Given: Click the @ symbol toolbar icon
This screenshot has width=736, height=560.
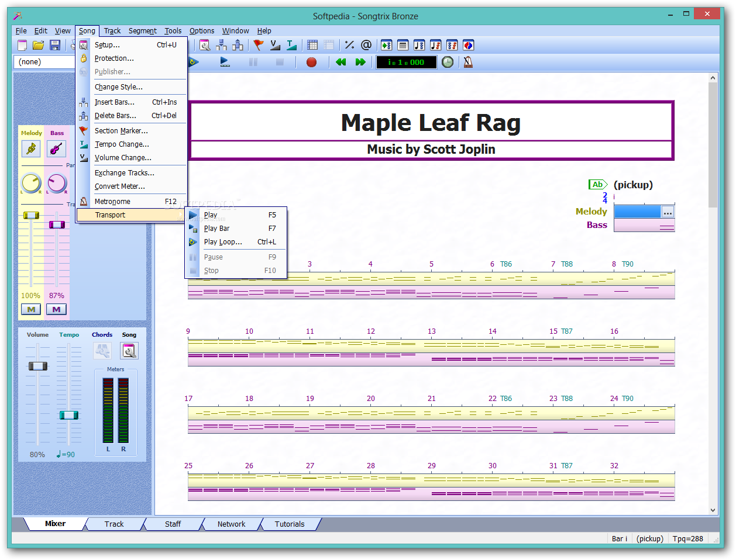Looking at the screenshot, I should 366,45.
